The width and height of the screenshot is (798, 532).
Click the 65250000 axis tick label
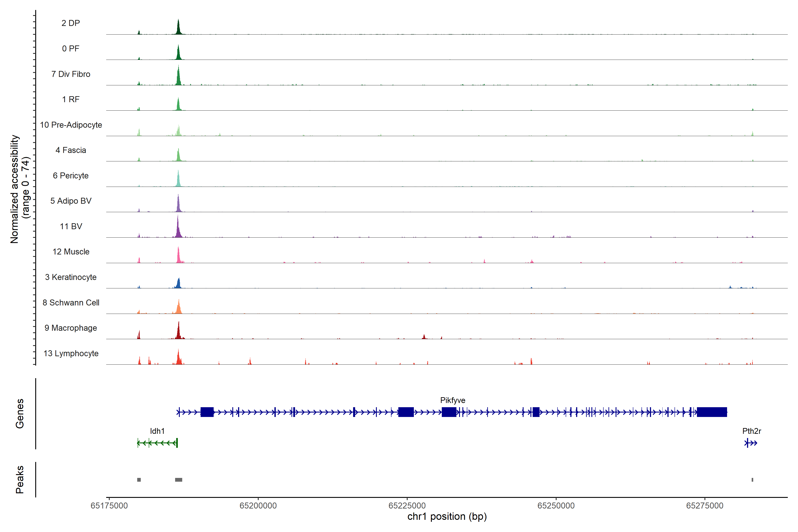[556, 506]
